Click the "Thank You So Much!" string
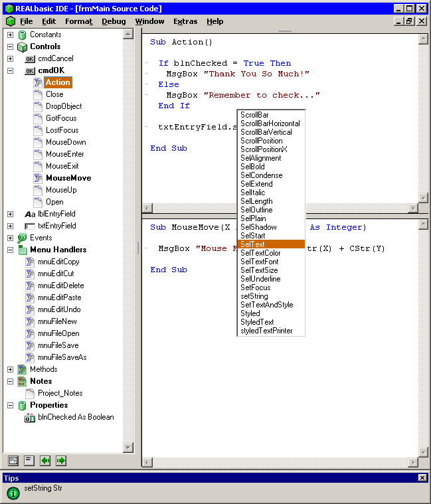The image size is (431, 504). coord(256,74)
